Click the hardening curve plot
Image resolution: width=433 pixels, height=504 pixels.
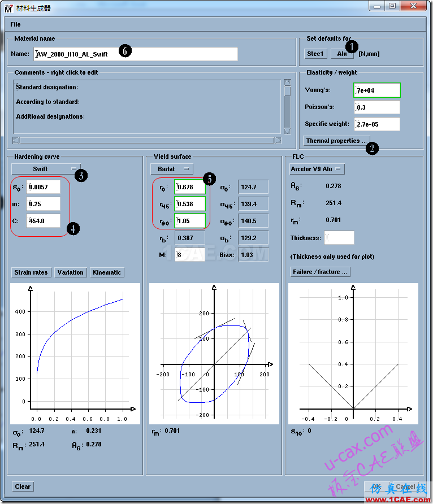pos(75,354)
